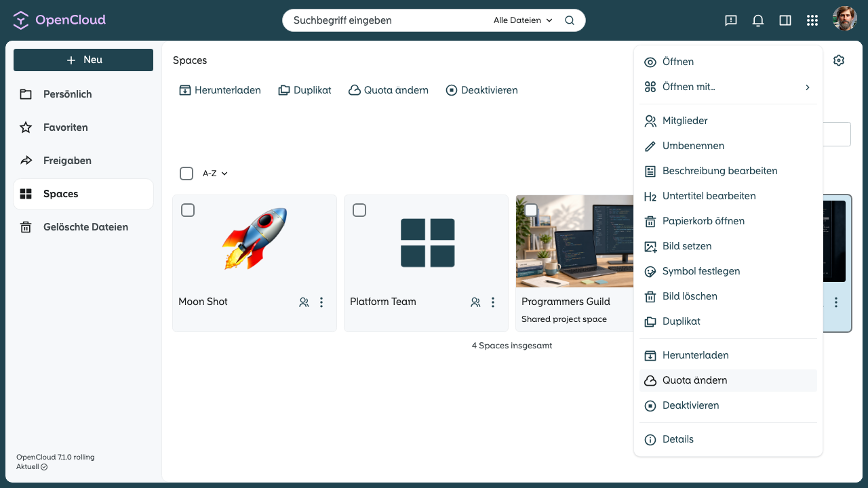This screenshot has height=488, width=868.
Task: Click the Duplikat toolbar action
Action: pos(304,90)
